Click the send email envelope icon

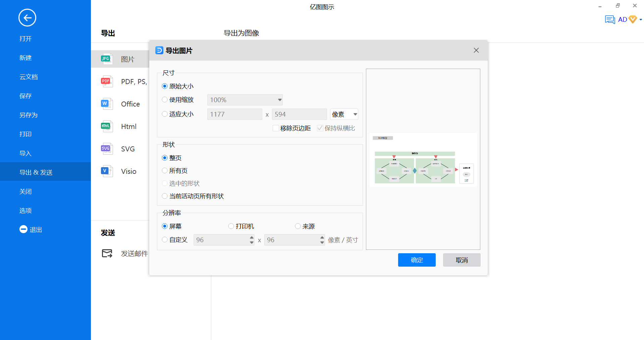[x=107, y=253]
